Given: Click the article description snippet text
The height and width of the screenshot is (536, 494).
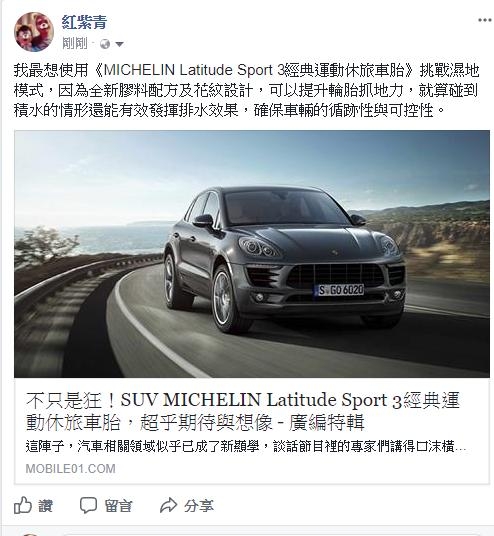Looking at the screenshot, I should [246, 446].
